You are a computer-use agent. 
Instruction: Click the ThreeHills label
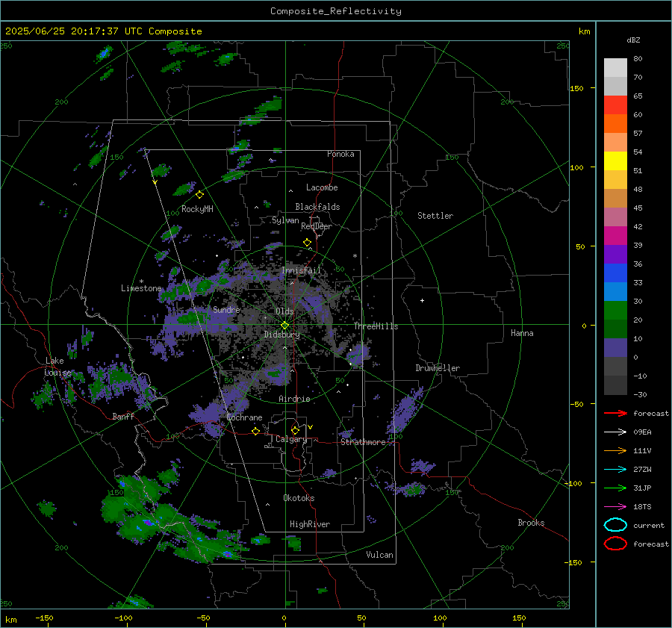376,326
